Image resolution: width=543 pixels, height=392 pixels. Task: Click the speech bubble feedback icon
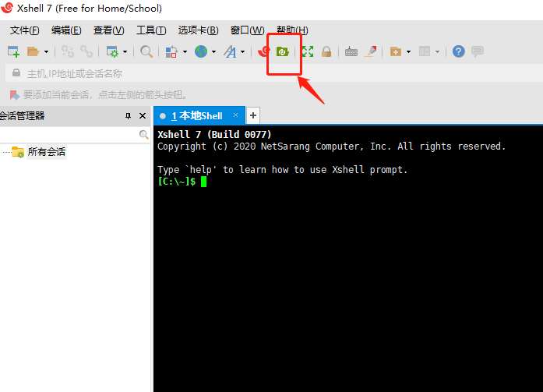point(478,51)
